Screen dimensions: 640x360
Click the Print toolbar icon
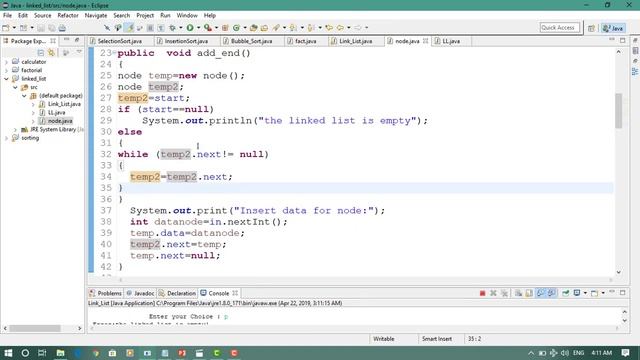pyautogui.click(x=62, y=28)
